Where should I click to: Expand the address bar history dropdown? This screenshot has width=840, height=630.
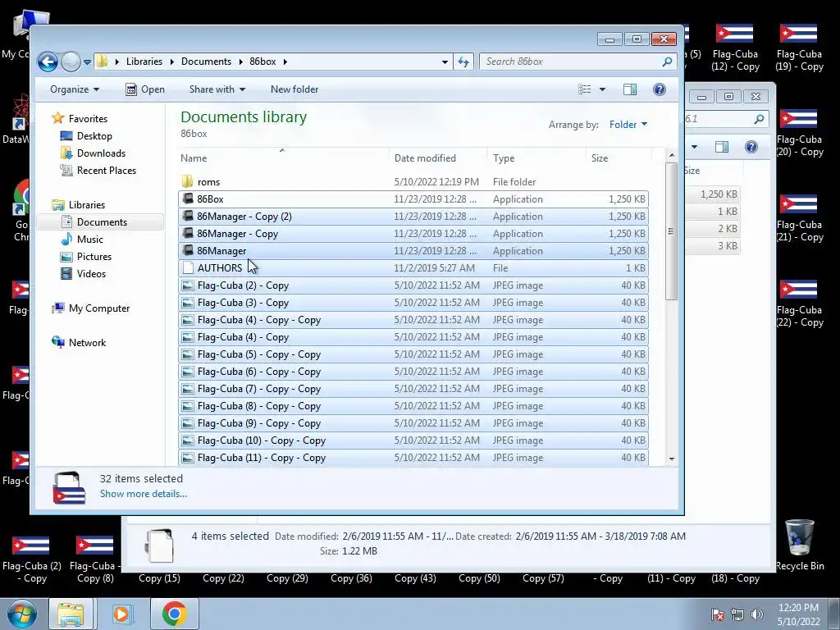click(x=445, y=62)
